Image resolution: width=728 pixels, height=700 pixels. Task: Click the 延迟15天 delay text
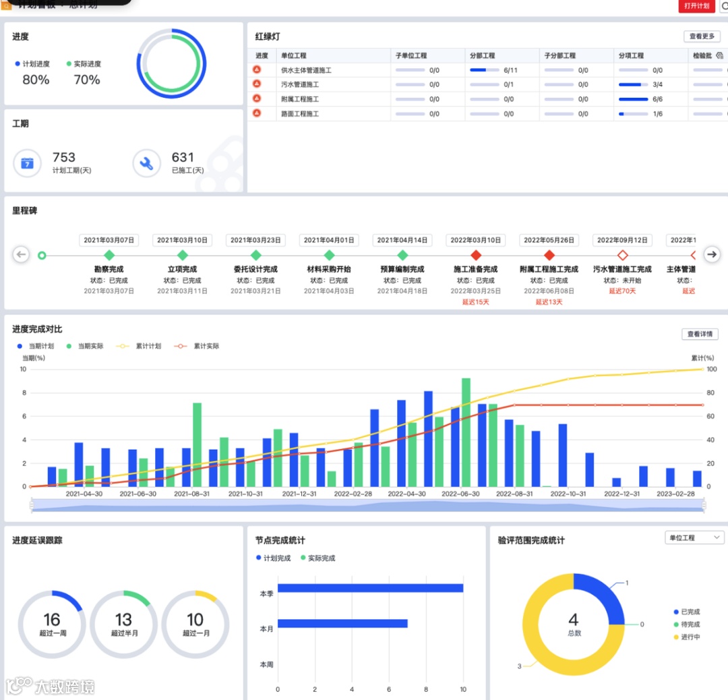475,302
